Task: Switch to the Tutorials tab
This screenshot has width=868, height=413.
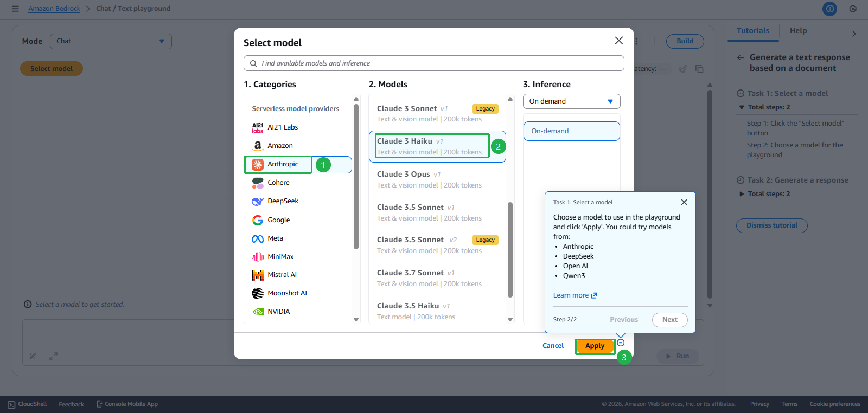Action: point(752,31)
